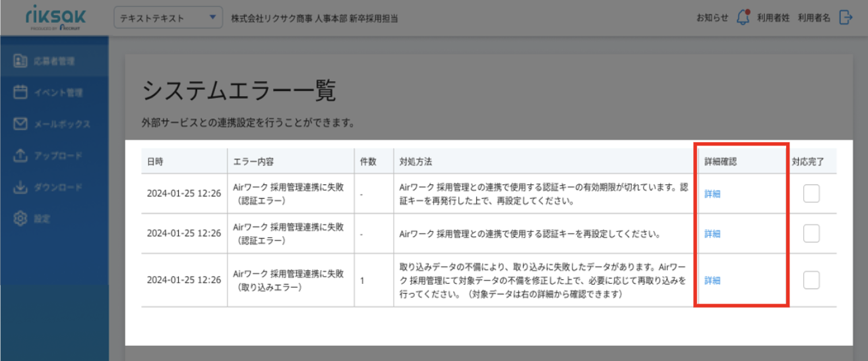Click the notification bell icon
Image resolution: width=868 pixels, height=361 pixels.
[x=743, y=18]
